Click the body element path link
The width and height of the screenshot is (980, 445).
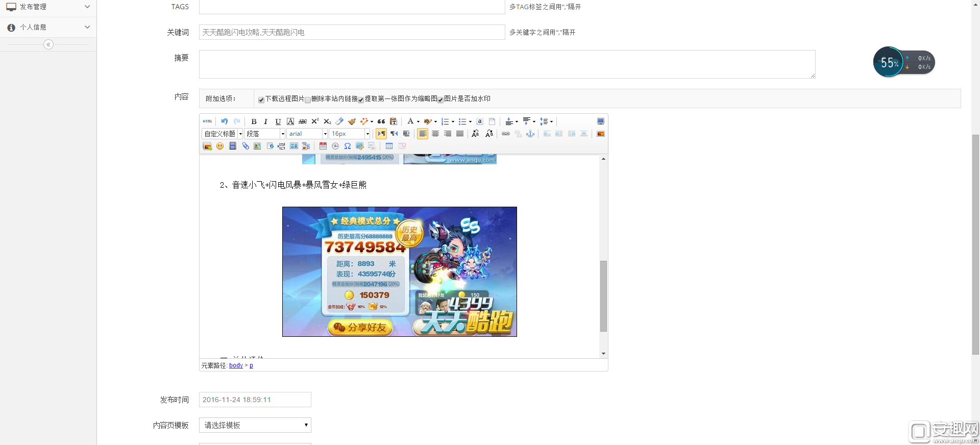point(236,365)
